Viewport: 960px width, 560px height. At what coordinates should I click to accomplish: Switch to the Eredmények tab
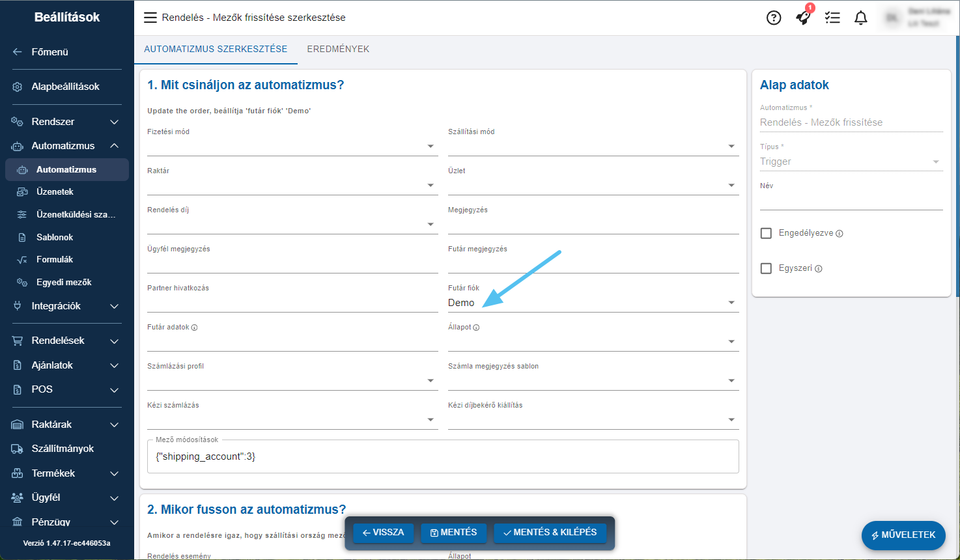[338, 49]
